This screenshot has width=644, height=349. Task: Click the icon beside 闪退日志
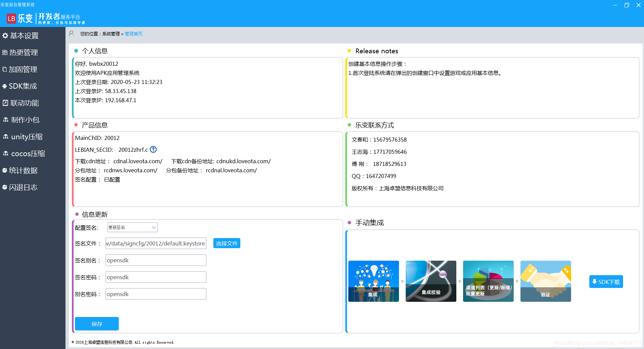point(5,187)
